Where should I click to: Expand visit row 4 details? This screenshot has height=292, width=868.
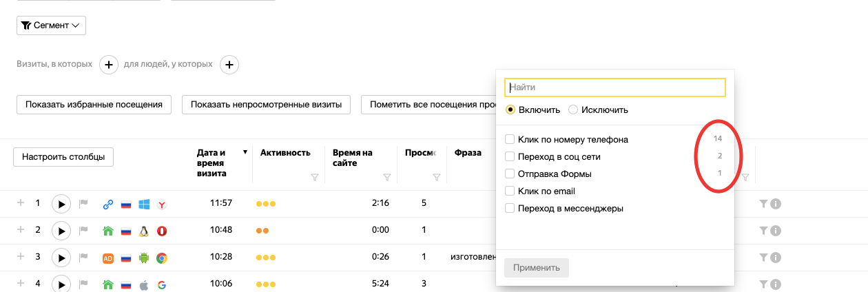point(21,283)
